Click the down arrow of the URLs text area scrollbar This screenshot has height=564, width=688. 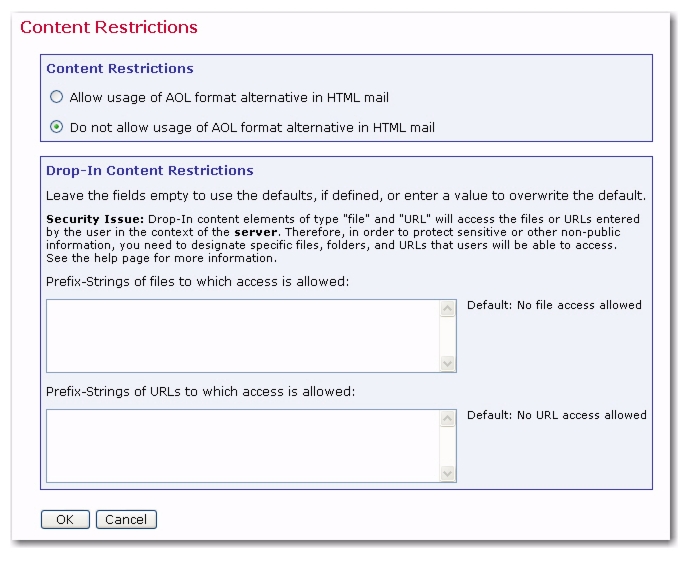448,474
